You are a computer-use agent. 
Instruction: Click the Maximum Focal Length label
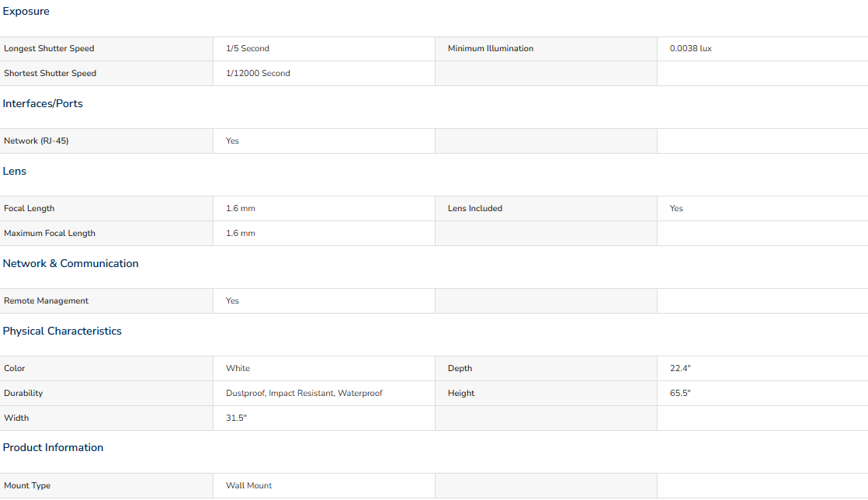click(x=50, y=234)
